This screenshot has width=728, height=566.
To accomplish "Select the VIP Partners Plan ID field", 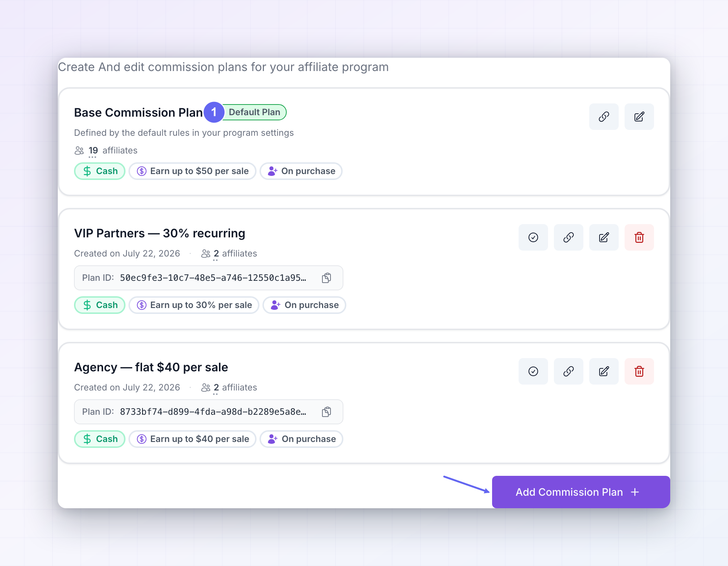I will [209, 278].
